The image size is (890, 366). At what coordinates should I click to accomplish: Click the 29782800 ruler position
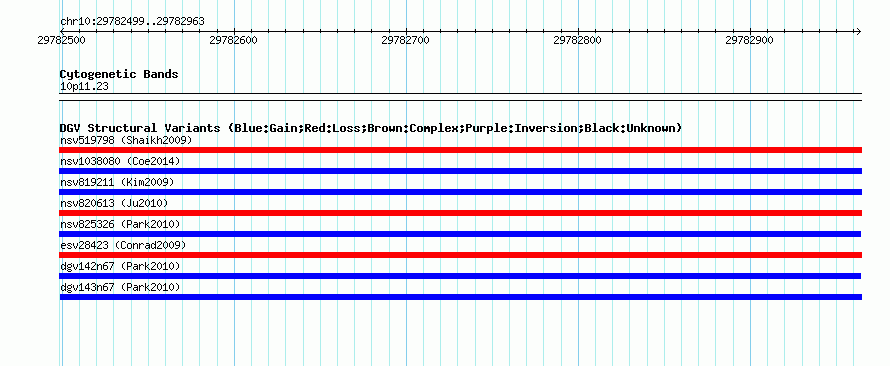click(x=577, y=40)
